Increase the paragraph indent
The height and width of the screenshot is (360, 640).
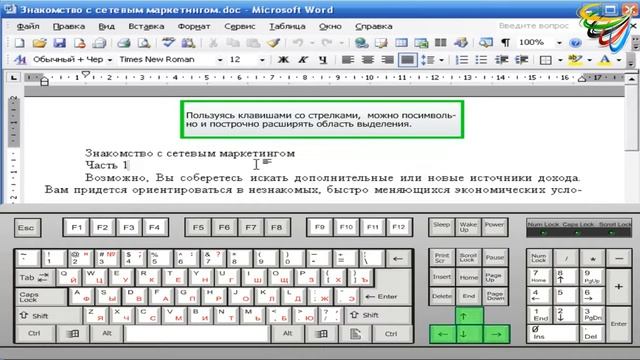click(x=522, y=60)
